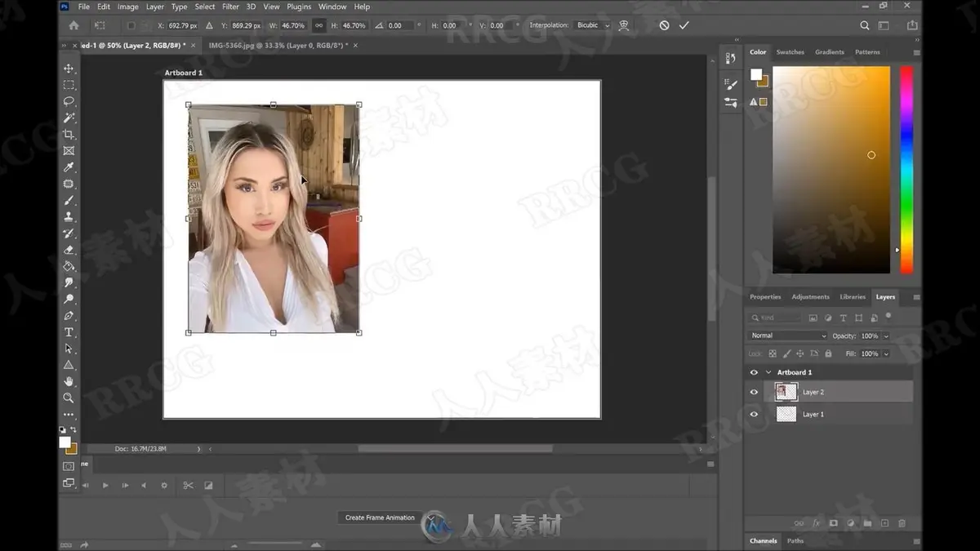The image size is (980, 551).
Task: Toggle the width-height aspect ratio link
Action: 318,25
